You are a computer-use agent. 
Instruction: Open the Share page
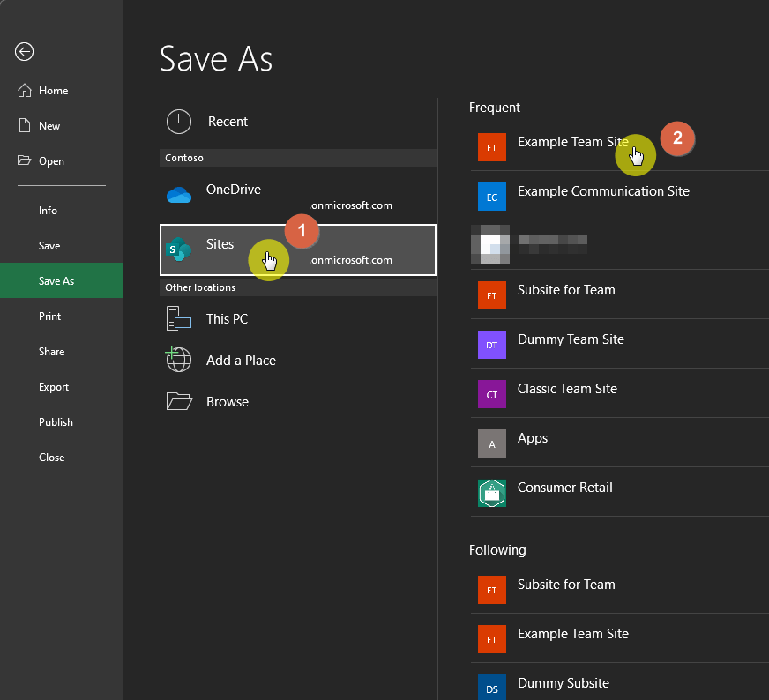(x=62, y=352)
